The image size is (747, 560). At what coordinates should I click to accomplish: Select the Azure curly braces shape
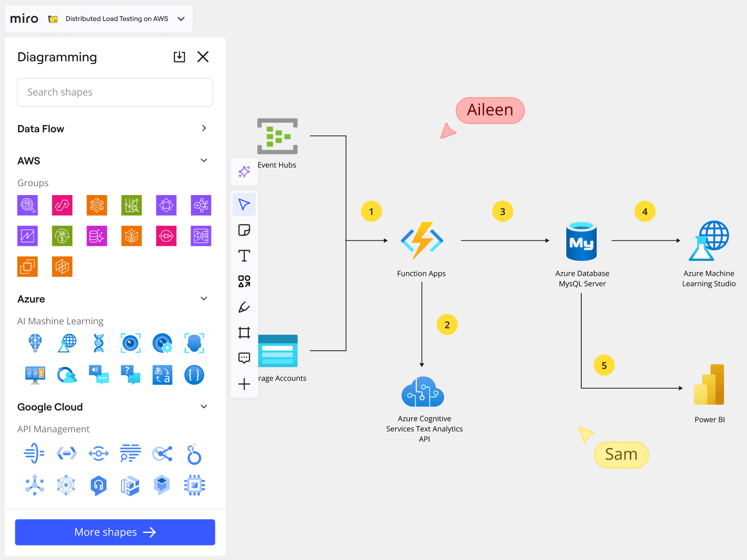194,375
